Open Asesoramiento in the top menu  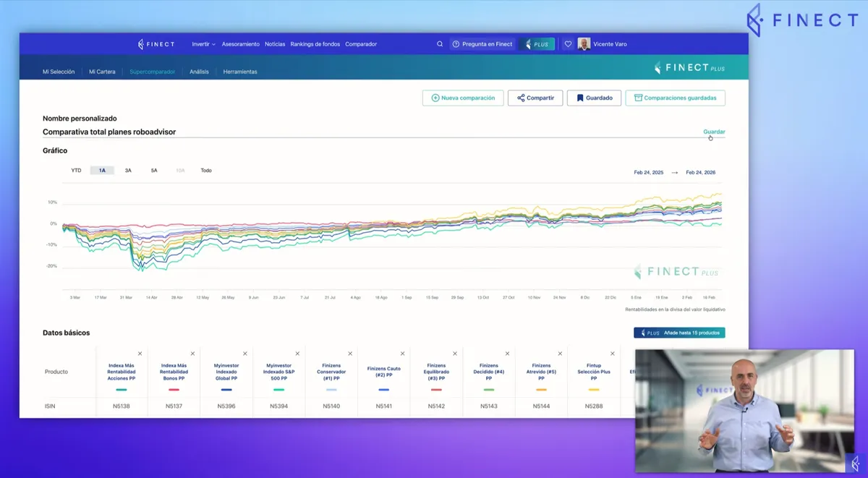tap(240, 44)
